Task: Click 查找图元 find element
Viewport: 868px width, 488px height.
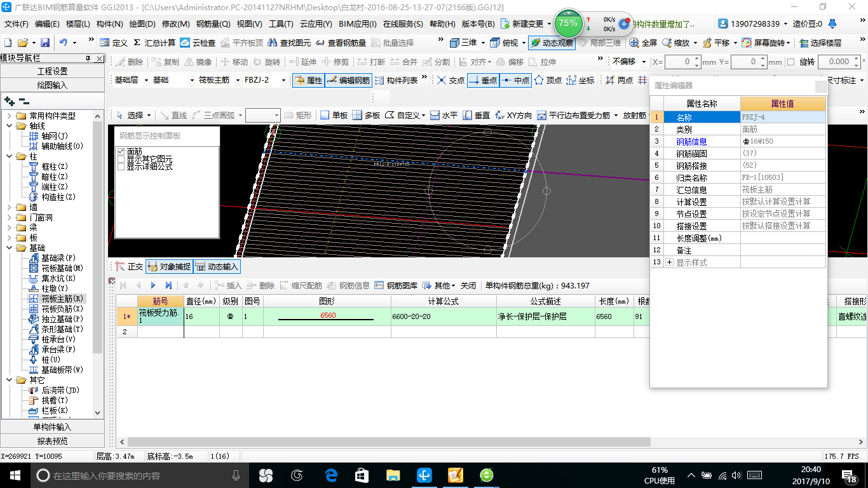Action: pos(290,43)
